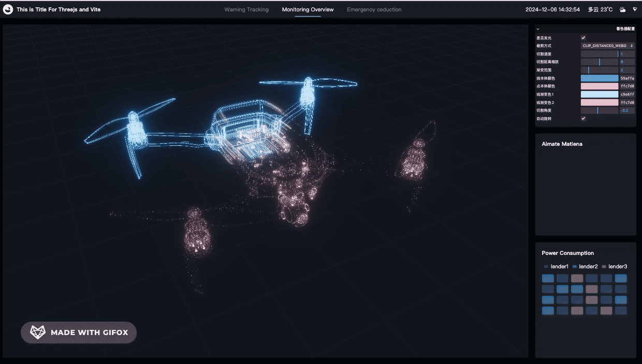The image size is (642, 364).
Task: Click the 切割距离缩放 value field showing 8
Action: (x=627, y=62)
